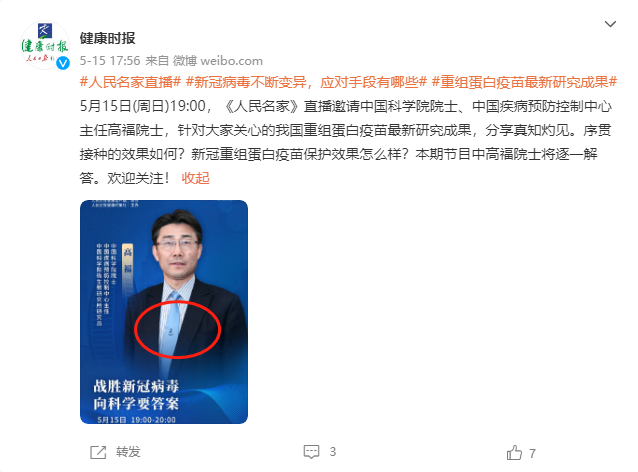The image size is (638, 472).
Task: Open hashtag #新冠病毒不断变异，应对手段有哪些#
Action: coord(306,82)
